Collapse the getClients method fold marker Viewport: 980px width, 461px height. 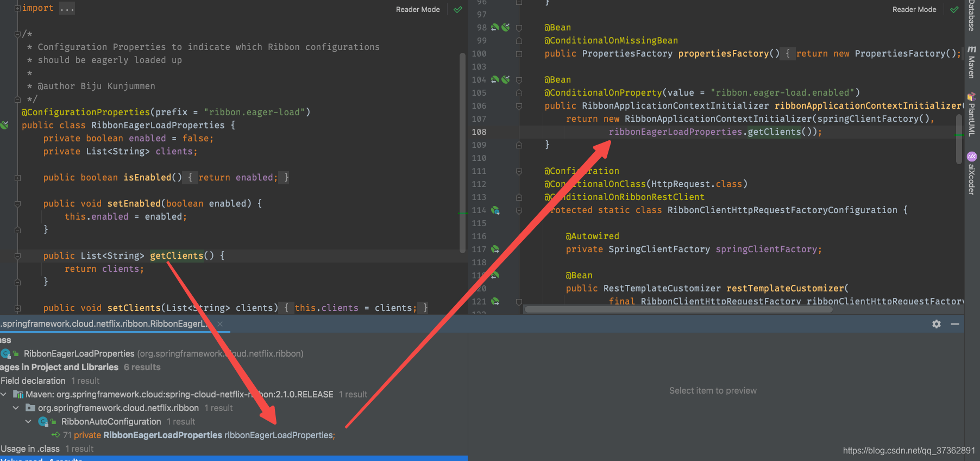pyautogui.click(x=17, y=256)
